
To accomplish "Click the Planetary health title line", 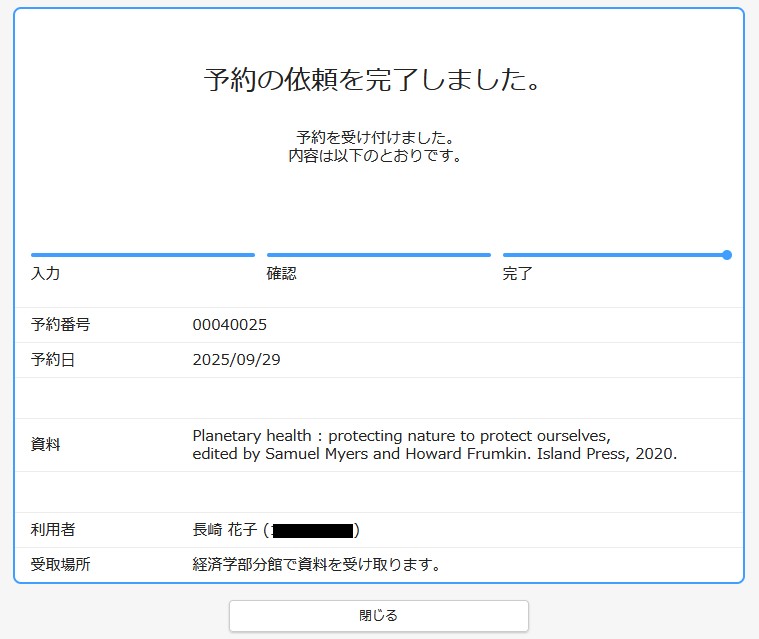I will point(401,436).
